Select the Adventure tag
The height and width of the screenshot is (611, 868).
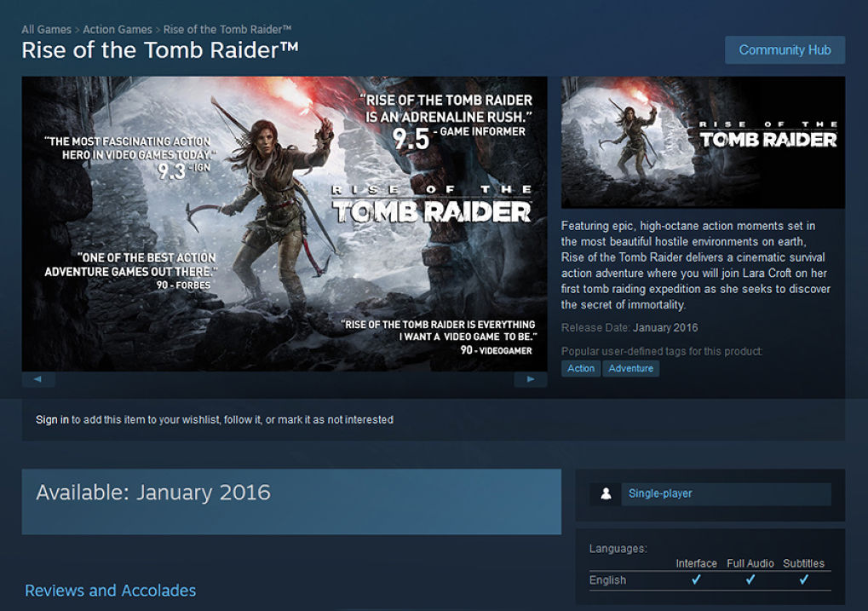[x=630, y=368]
